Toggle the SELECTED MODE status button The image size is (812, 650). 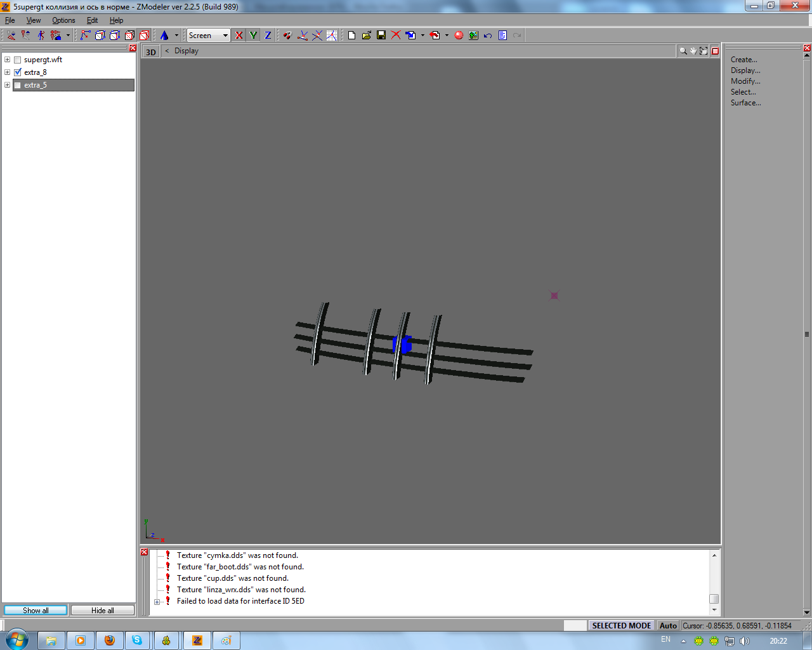tap(621, 625)
